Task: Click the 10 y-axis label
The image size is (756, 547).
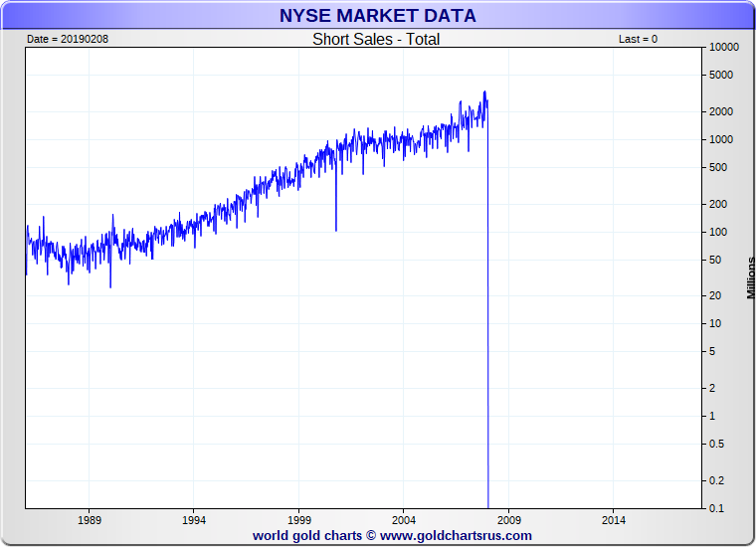Action: (x=715, y=323)
